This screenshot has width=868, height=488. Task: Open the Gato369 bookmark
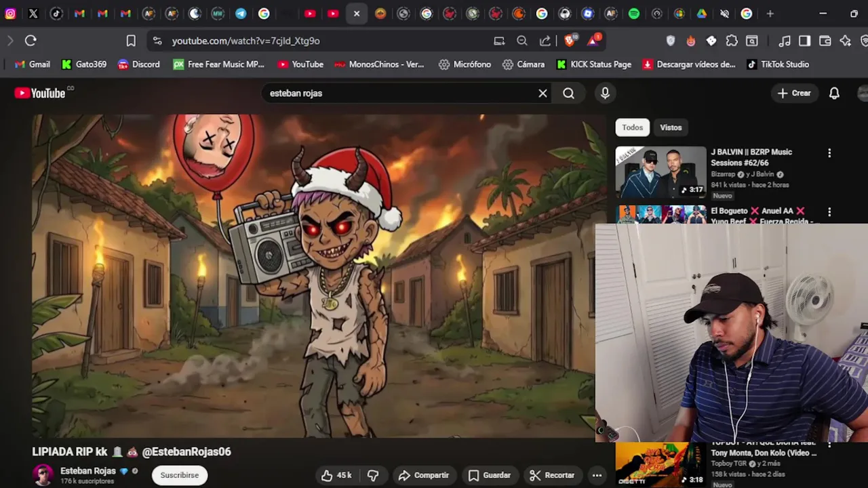click(84, 64)
